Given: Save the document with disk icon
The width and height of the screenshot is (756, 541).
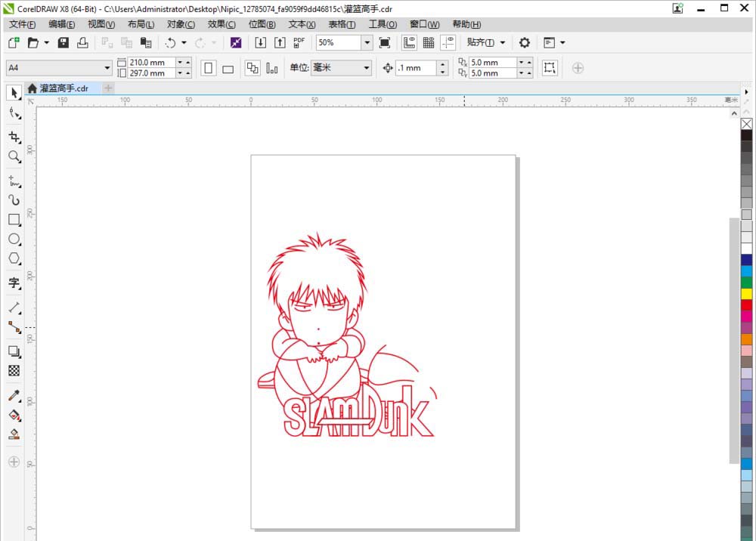Looking at the screenshot, I should coord(64,43).
